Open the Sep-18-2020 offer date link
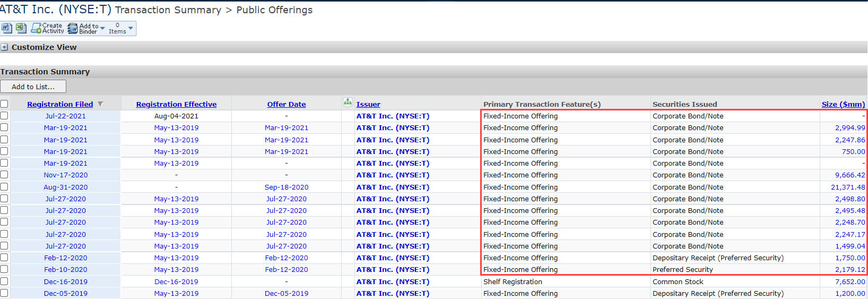 287,187
